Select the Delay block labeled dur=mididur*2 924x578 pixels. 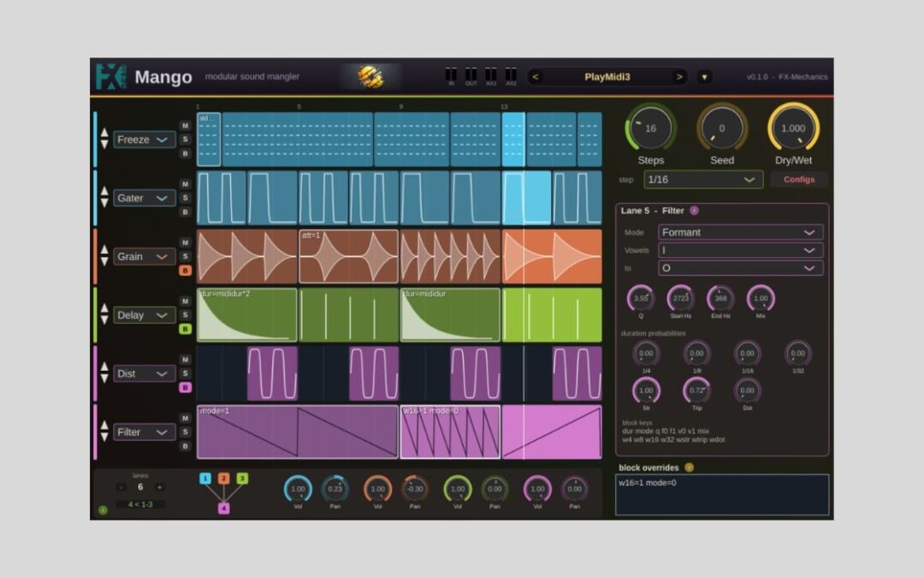(247, 315)
